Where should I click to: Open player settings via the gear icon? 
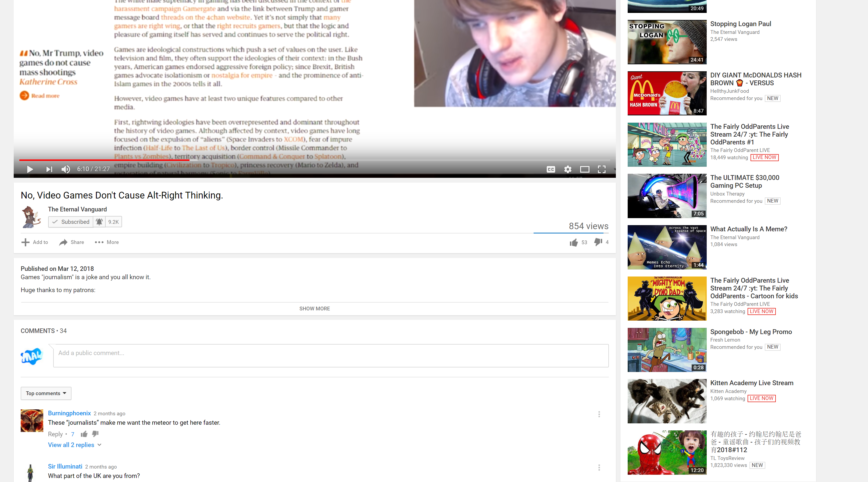coord(568,169)
